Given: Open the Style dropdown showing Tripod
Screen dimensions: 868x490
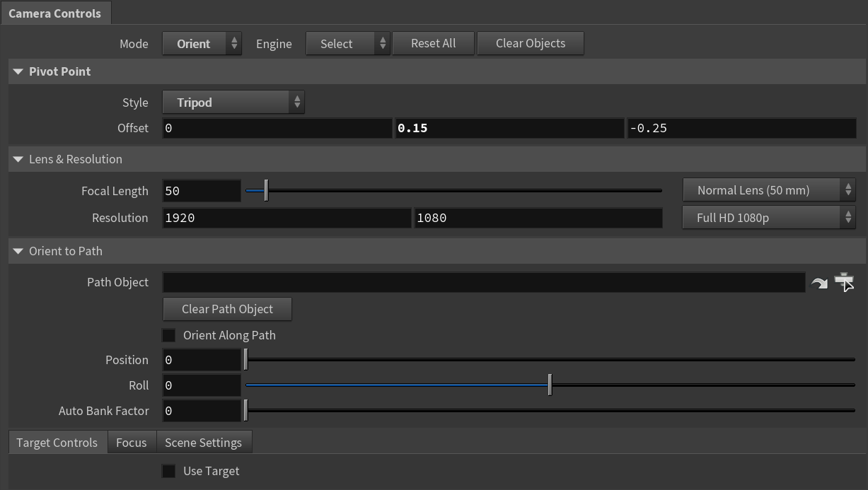Looking at the screenshot, I should pos(233,103).
